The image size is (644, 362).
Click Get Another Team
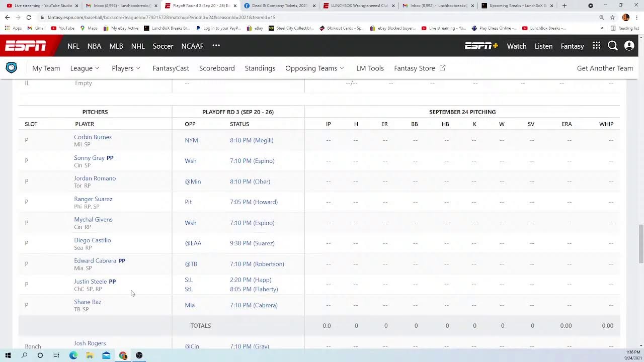click(605, 68)
